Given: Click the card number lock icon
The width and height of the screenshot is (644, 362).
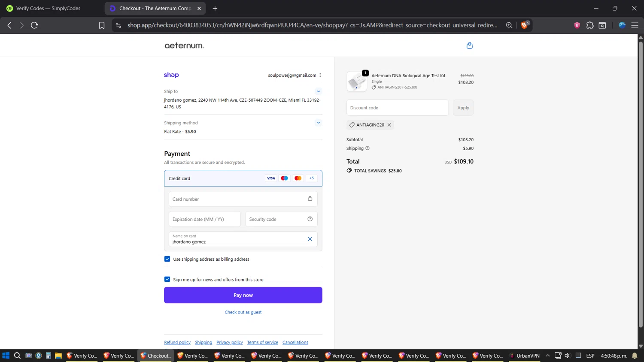Looking at the screenshot, I should (x=310, y=199).
